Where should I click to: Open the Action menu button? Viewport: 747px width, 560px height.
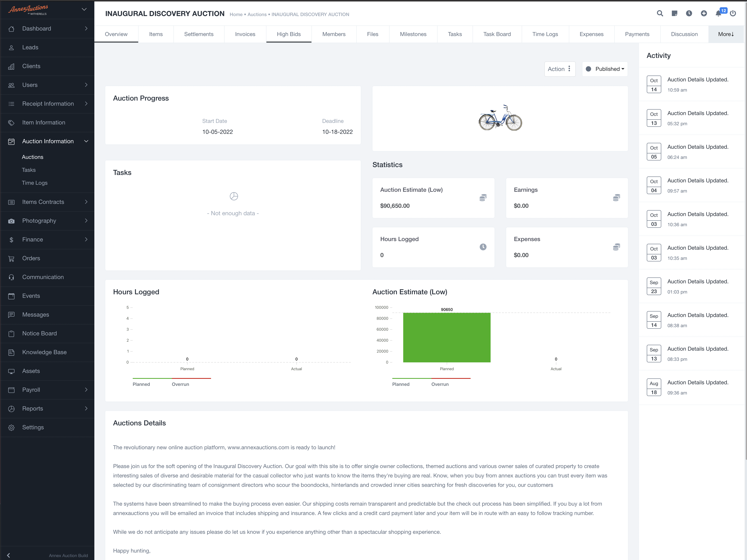[x=560, y=69]
